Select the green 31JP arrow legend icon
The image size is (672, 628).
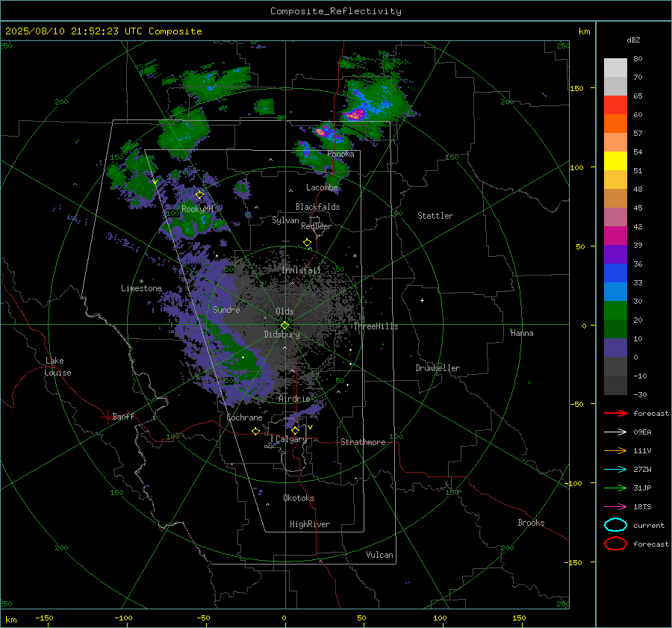[x=615, y=488]
